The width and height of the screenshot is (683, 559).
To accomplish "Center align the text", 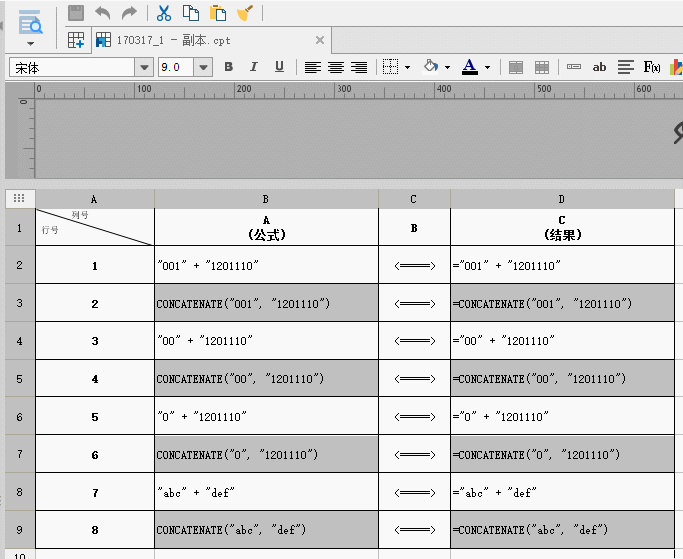I will point(336,67).
